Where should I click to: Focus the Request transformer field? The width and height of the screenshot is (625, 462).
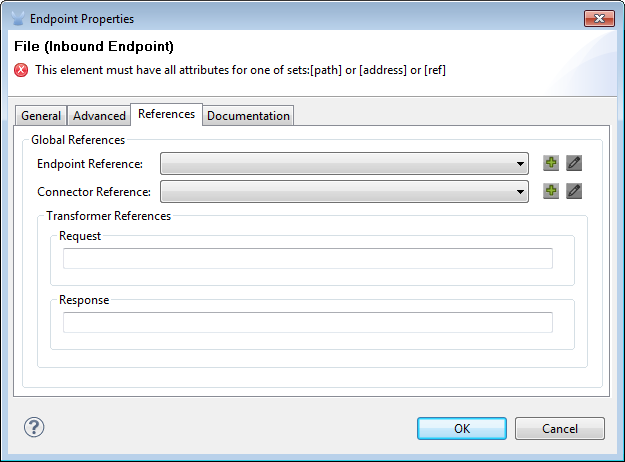[307, 259]
